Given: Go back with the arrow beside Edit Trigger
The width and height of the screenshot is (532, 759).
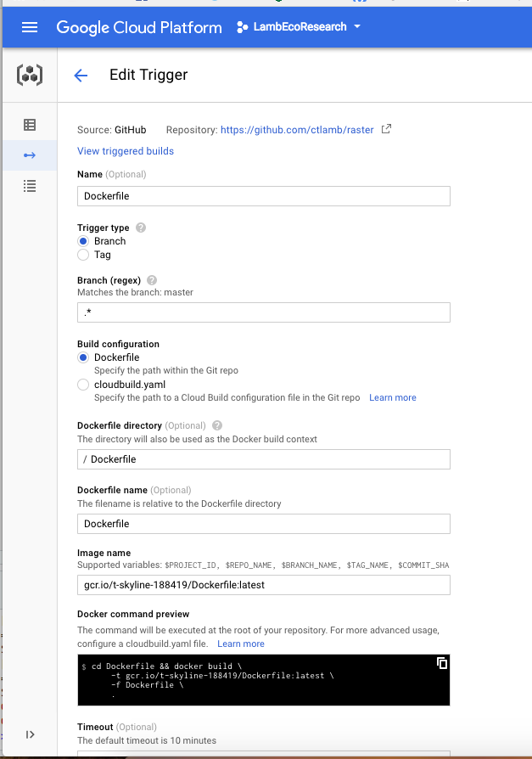Looking at the screenshot, I should pyautogui.click(x=81, y=75).
